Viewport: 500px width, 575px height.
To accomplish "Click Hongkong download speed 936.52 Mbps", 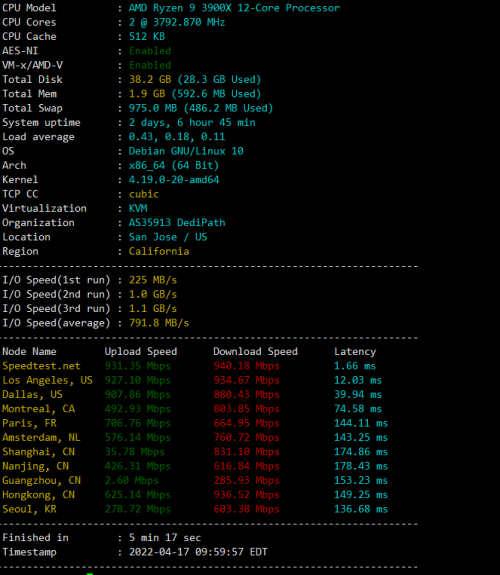I will coord(247,495).
